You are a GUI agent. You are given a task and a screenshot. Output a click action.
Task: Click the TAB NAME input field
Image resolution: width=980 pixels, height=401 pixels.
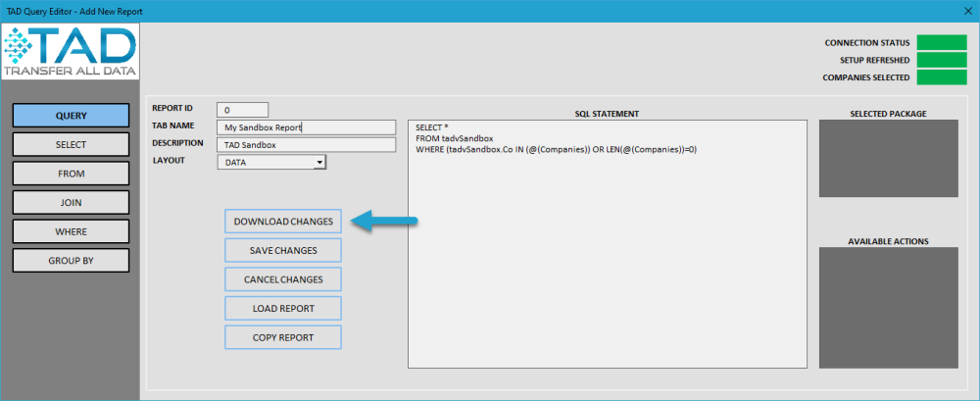point(306,127)
